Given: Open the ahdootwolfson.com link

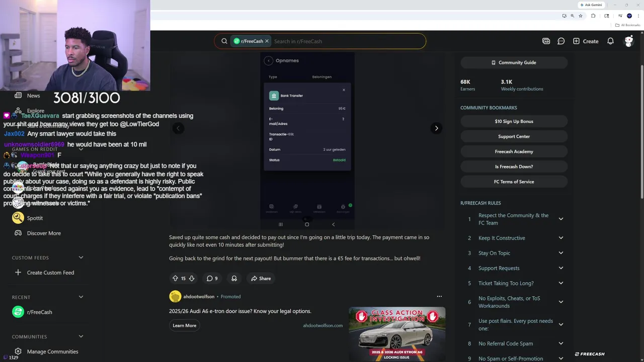Looking at the screenshot, I should click(x=323, y=325).
